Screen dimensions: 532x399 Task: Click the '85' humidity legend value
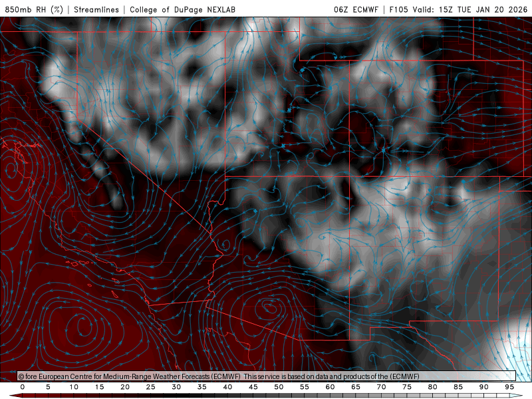click(x=458, y=387)
